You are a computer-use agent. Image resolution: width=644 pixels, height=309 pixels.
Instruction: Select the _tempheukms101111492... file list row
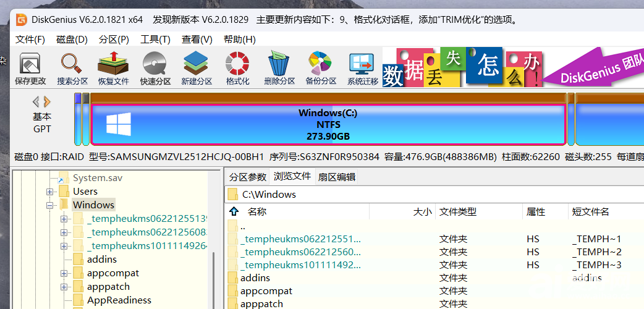[434, 265]
